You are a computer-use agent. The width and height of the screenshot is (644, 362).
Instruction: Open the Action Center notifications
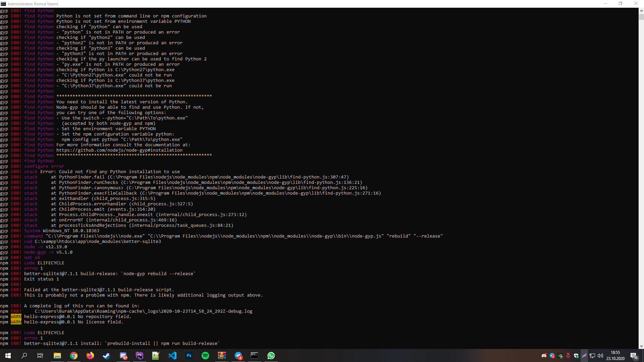coord(634,356)
